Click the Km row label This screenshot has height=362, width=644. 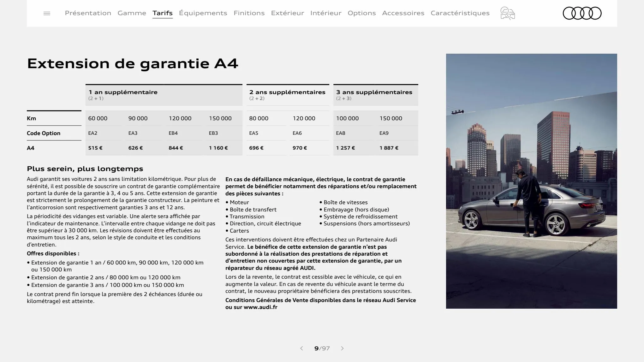pyautogui.click(x=32, y=118)
